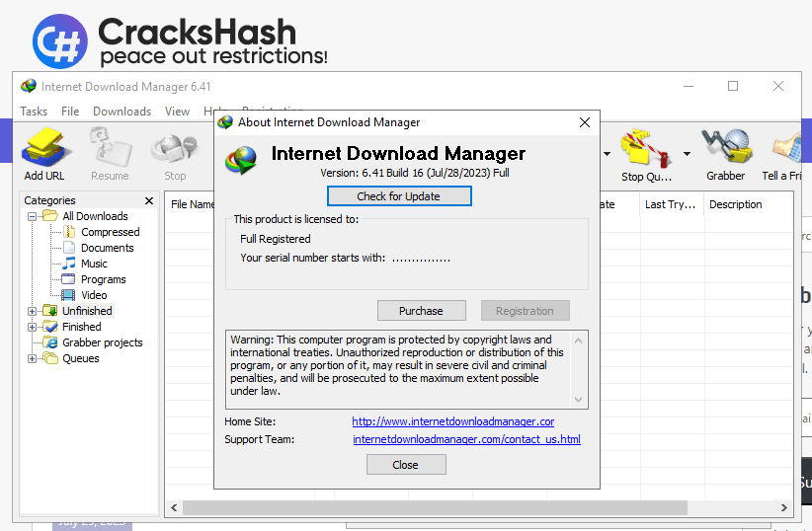Close the About dialog with title bar X
Viewport: 812px width, 531px height.
tap(585, 122)
